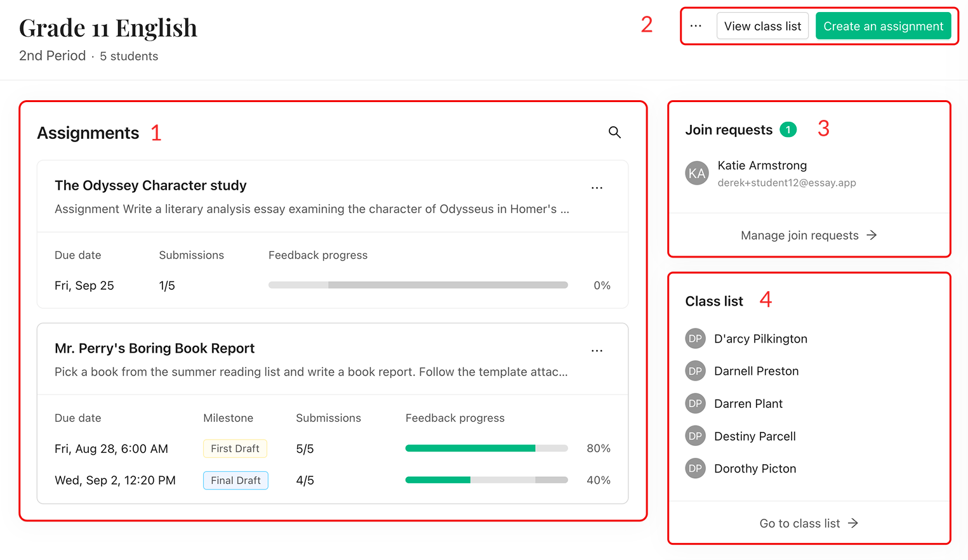Click the Join requests heading
968x560 pixels.
(x=729, y=130)
